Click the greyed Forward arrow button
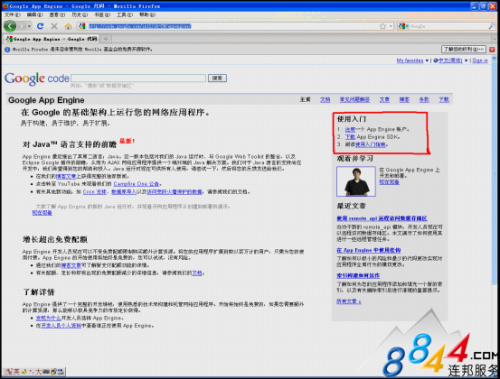Viewport: 500px width, 379px height. coord(22,26)
